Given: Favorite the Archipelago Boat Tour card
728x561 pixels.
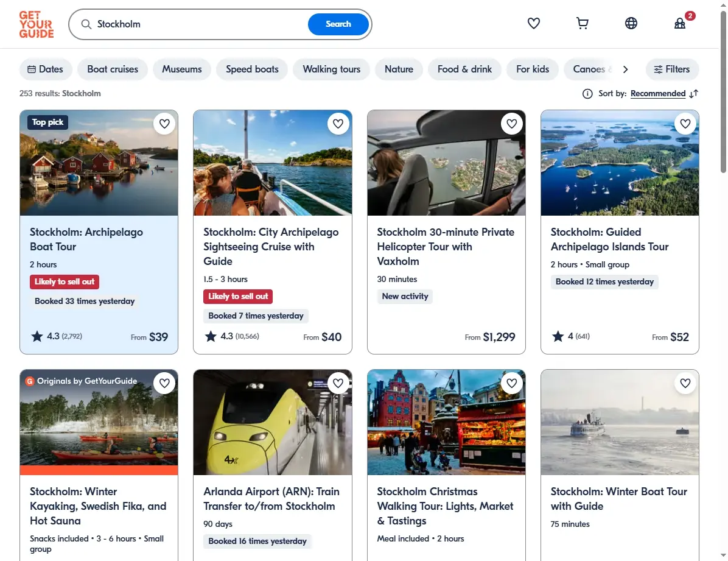Looking at the screenshot, I should tap(164, 124).
